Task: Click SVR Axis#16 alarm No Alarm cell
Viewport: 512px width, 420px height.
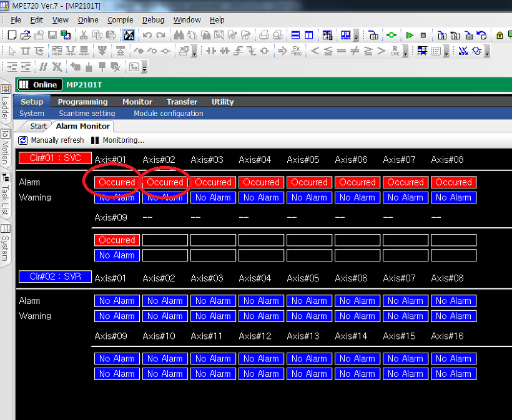Action: [x=453, y=359]
